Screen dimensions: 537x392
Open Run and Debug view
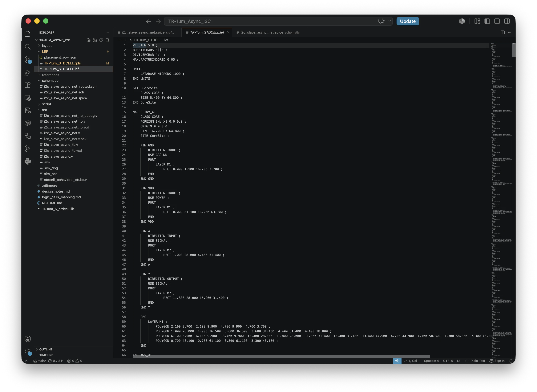[27, 72]
